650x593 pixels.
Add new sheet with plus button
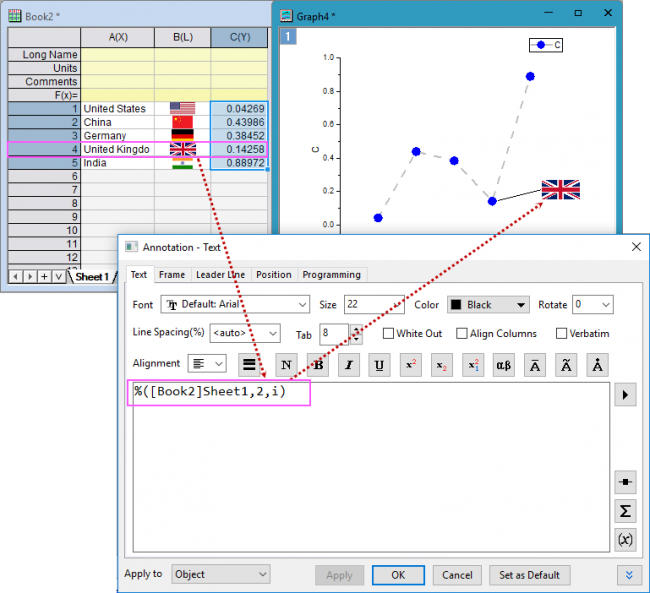pyautogui.click(x=44, y=277)
